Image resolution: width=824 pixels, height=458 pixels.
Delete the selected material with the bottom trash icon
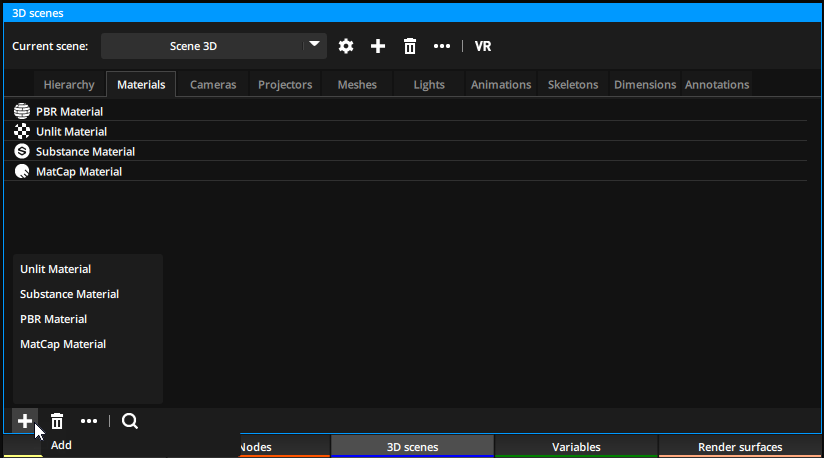tap(57, 421)
